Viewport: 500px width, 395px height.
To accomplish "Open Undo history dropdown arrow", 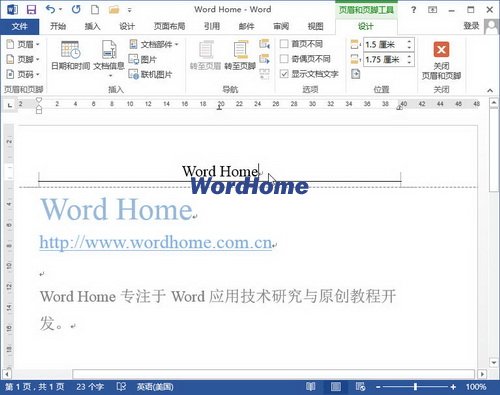I will (60, 10).
